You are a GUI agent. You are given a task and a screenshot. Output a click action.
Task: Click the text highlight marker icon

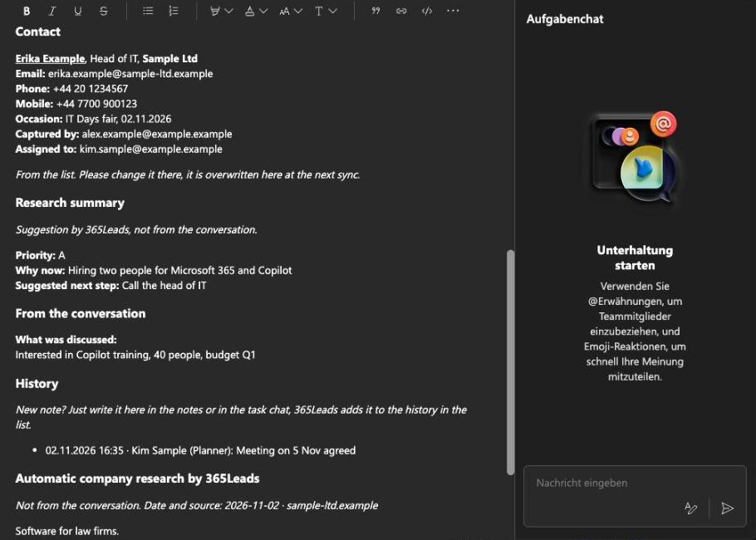coord(215,11)
